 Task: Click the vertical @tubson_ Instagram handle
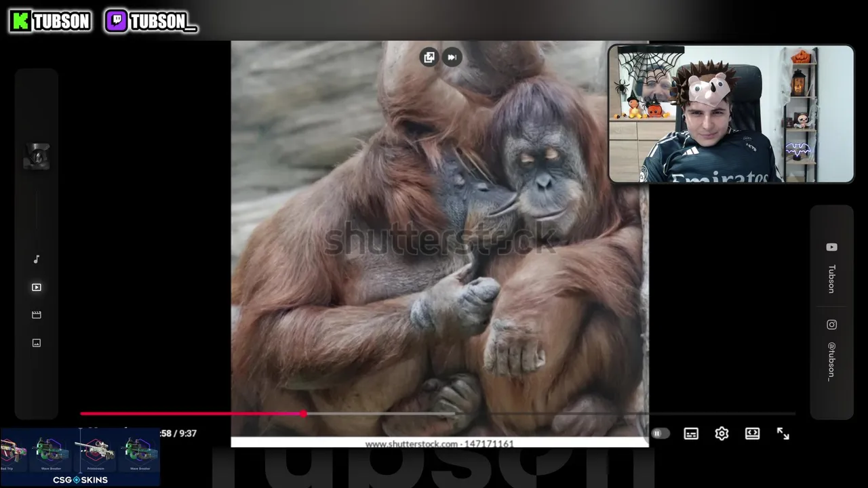[x=831, y=362]
